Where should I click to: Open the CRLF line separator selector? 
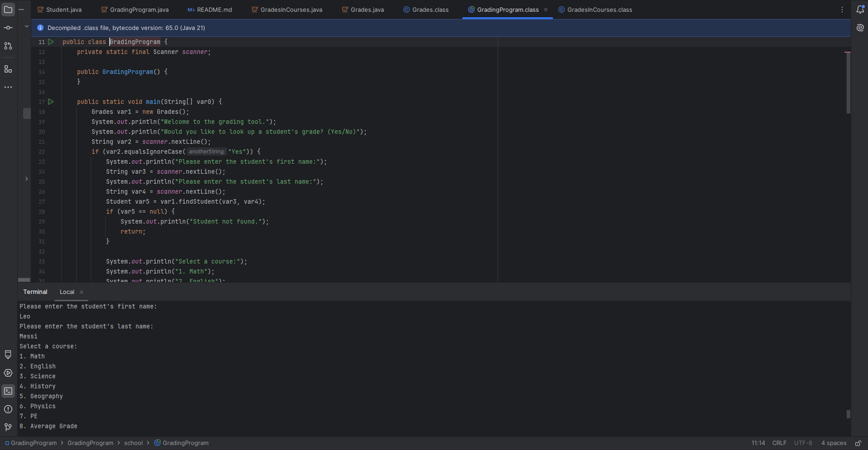pos(779,443)
